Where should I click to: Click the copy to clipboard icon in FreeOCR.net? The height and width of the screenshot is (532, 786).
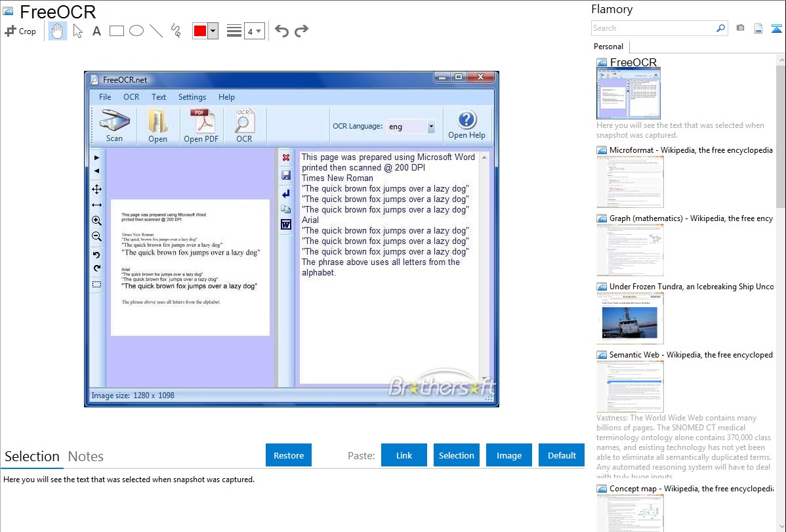coord(285,209)
